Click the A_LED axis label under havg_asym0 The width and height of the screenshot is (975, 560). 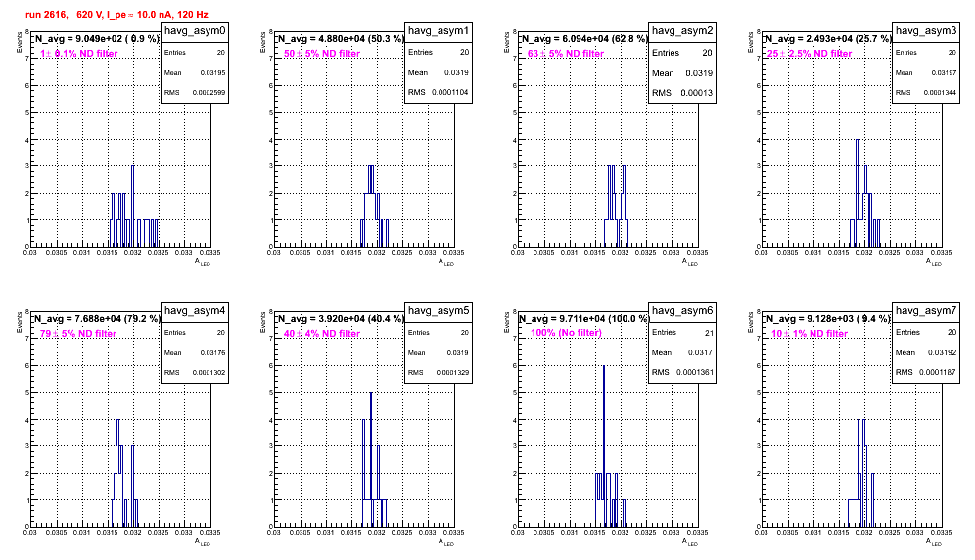pos(203,262)
